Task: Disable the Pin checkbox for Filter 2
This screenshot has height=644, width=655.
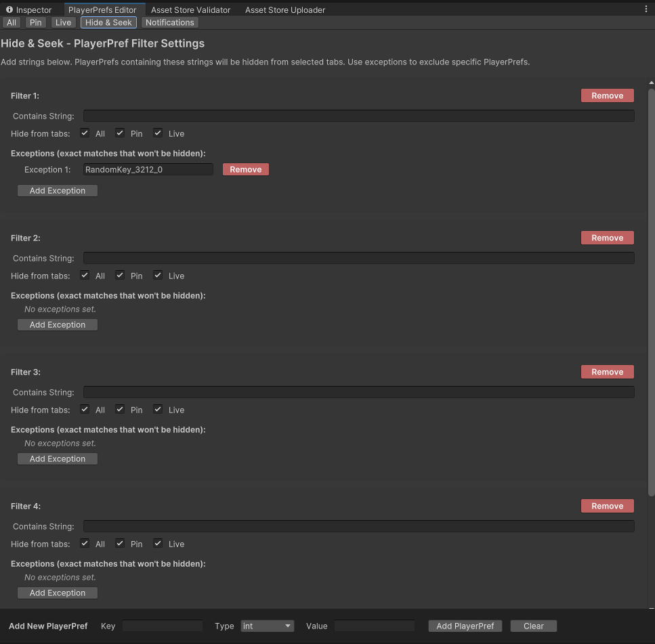Action: point(119,276)
